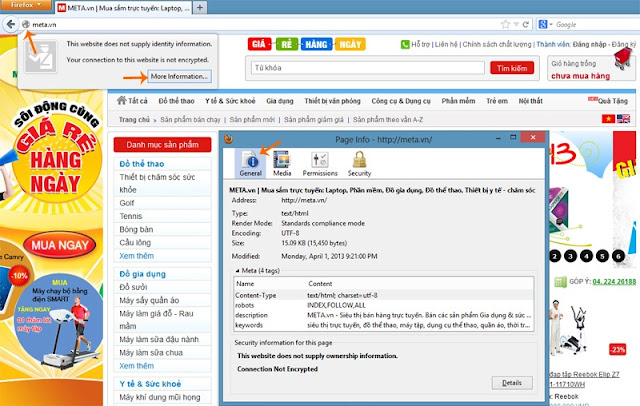Image resolution: width=640 pixels, height=406 pixels.
Task: Click the MUA NGAY banner button
Action: (60, 245)
